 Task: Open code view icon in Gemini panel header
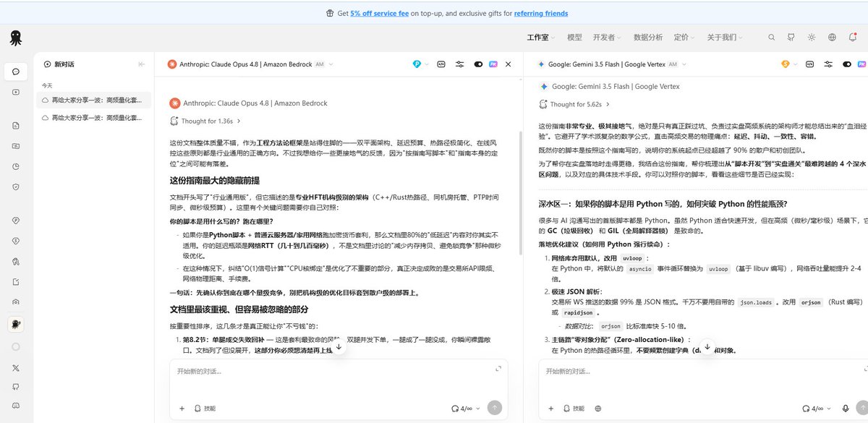click(x=810, y=64)
